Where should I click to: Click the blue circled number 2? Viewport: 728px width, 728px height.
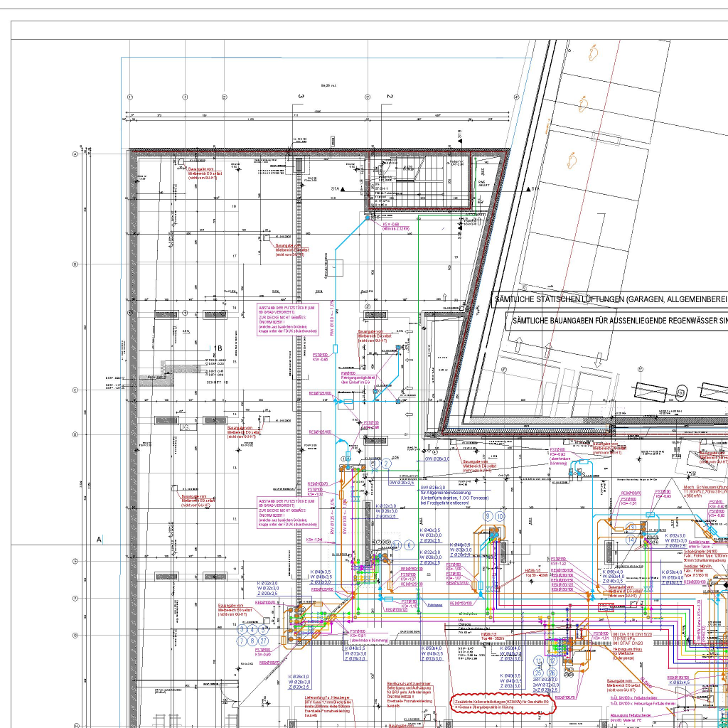pyautogui.click(x=386, y=464)
